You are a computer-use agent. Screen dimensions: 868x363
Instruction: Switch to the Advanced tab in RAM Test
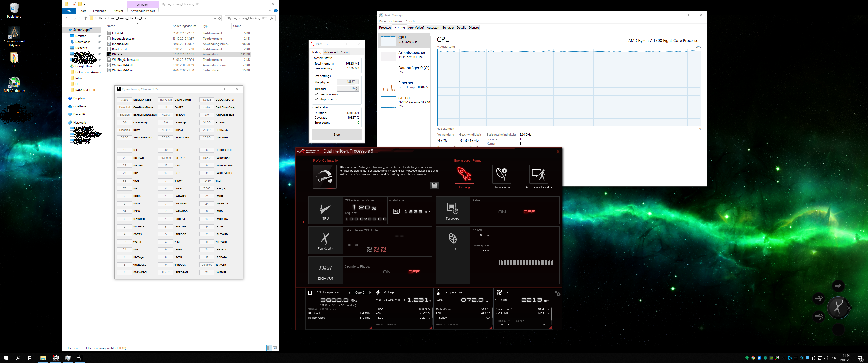tap(331, 52)
